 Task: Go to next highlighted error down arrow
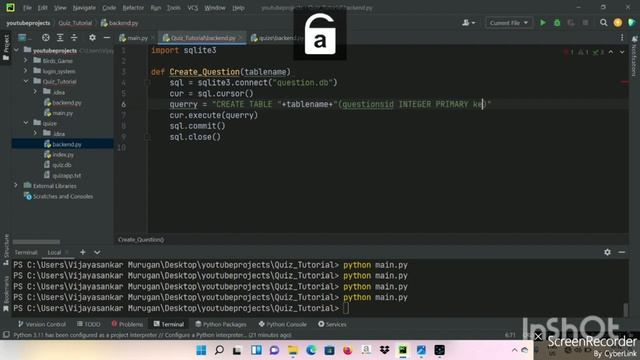click(x=622, y=52)
